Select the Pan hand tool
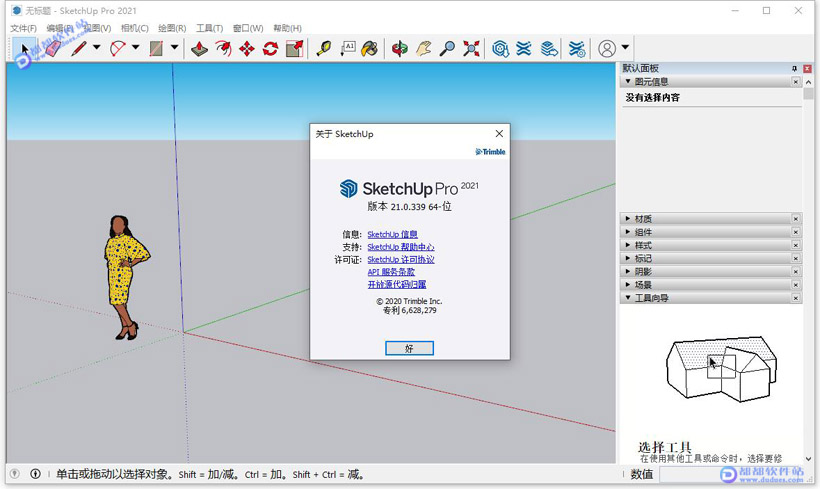 pyautogui.click(x=424, y=49)
